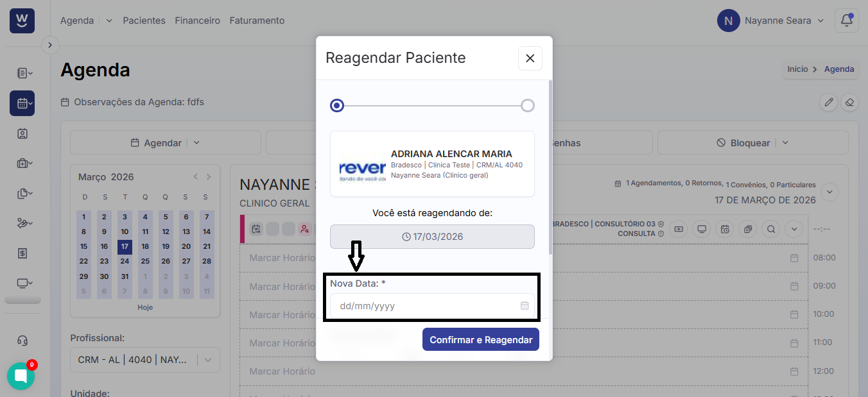Open Nayanne Seara user menu
The width and height of the screenshot is (868, 397).
click(784, 21)
